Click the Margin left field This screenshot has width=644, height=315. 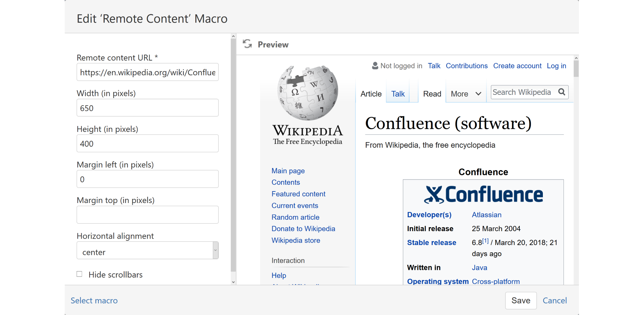[x=148, y=179]
